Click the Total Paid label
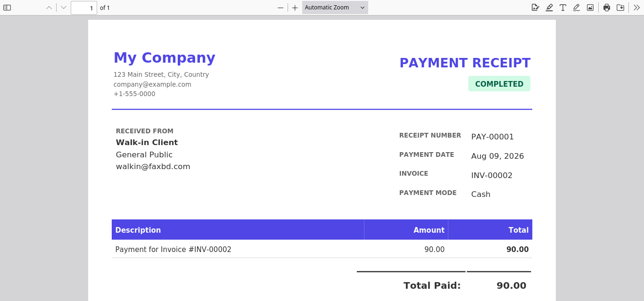The image size is (644, 301). click(x=432, y=285)
